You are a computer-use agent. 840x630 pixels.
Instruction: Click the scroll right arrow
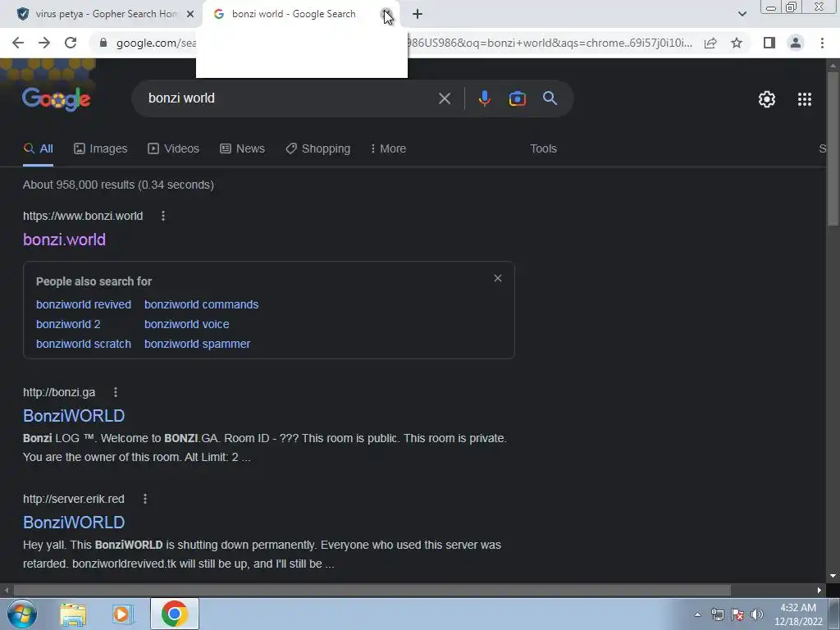tap(819, 591)
